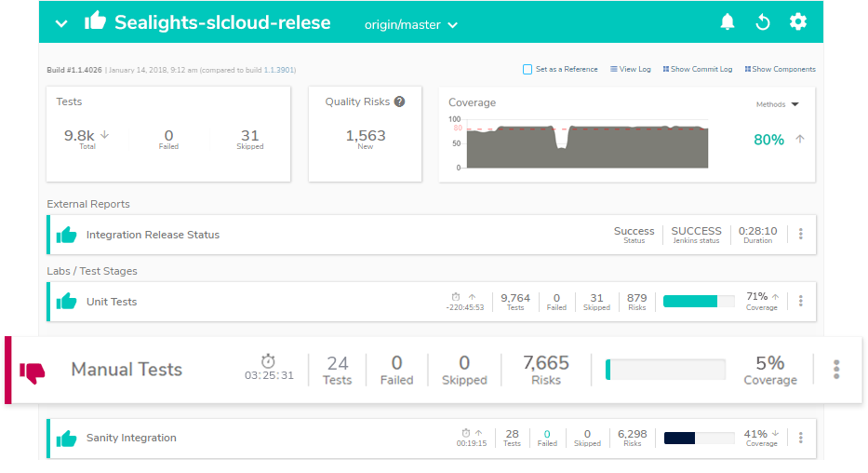Click the Unit Tests row label

pyautogui.click(x=112, y=302)
